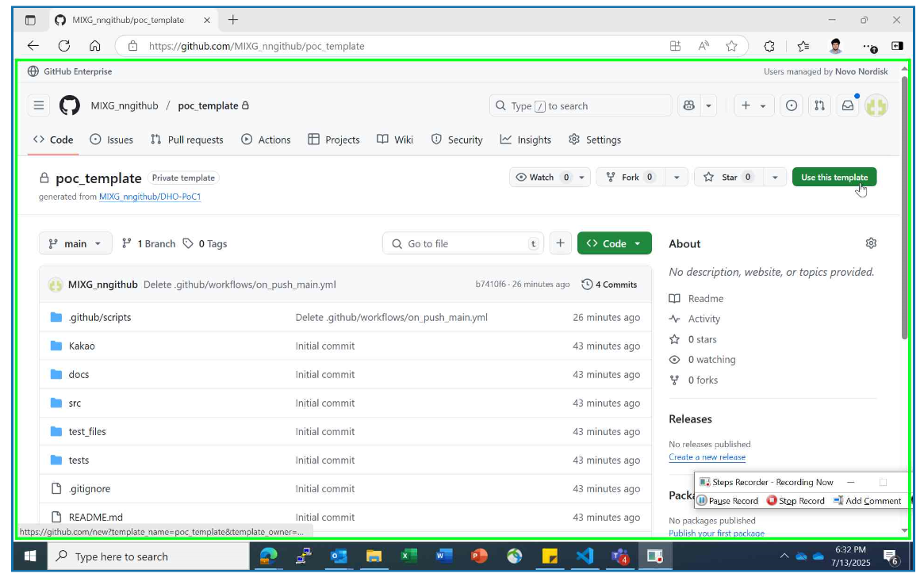This screenshot has height=581, width=924.
Task: Open the repository Settings tab
Action: coord(595,140)
